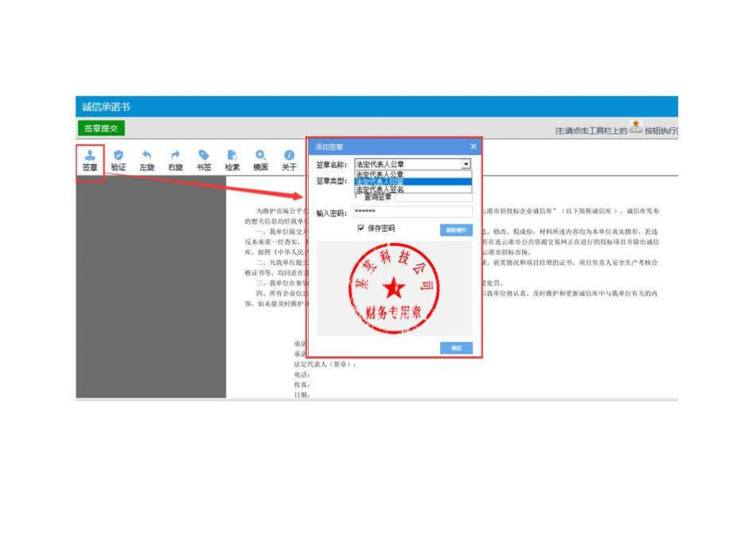Screen dimensions: 756x535
Task: Click the orange stamp icon in the notice
Action: [635, 127]
